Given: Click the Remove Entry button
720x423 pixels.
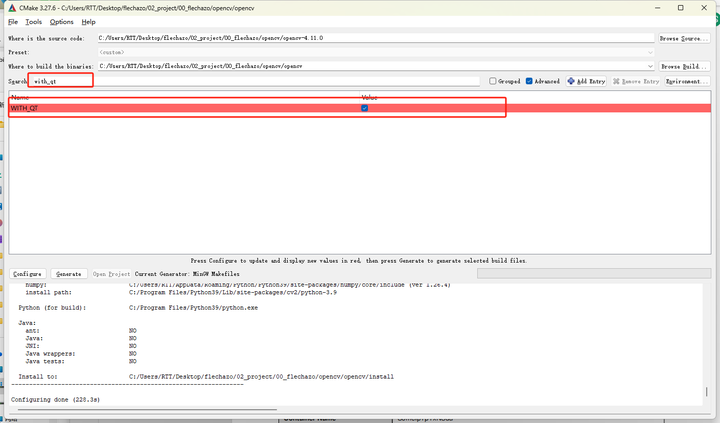Looking at the screenshot, I should 636,81.
